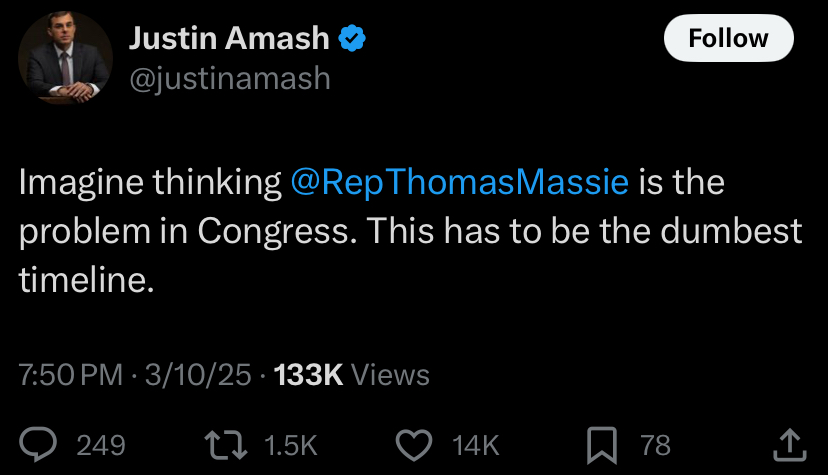The width and height of the screenshot is (828, 475).
Task: Click the 3/10/25 date
Action: [198, 375]
